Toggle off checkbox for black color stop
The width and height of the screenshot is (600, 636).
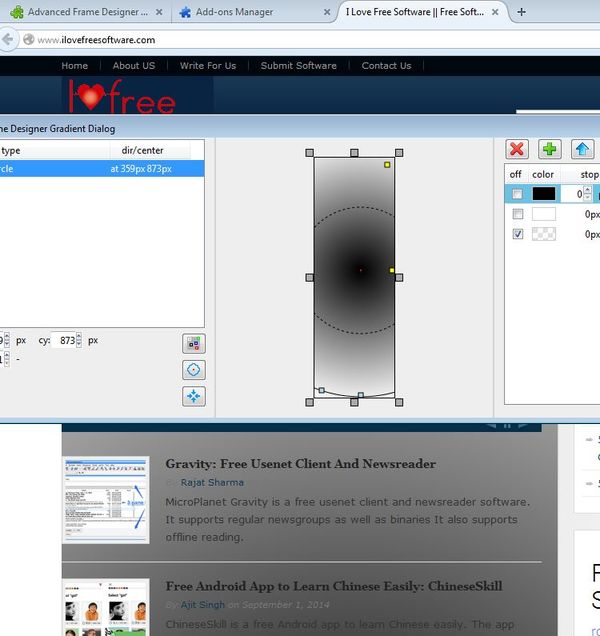pyautogui.click(x=517, y=194)
